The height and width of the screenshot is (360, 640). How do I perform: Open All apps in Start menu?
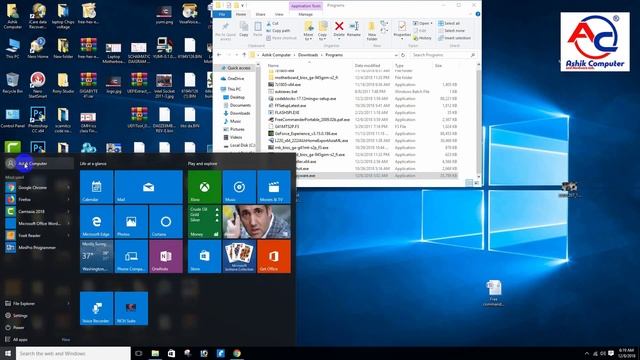coord(16,340)
